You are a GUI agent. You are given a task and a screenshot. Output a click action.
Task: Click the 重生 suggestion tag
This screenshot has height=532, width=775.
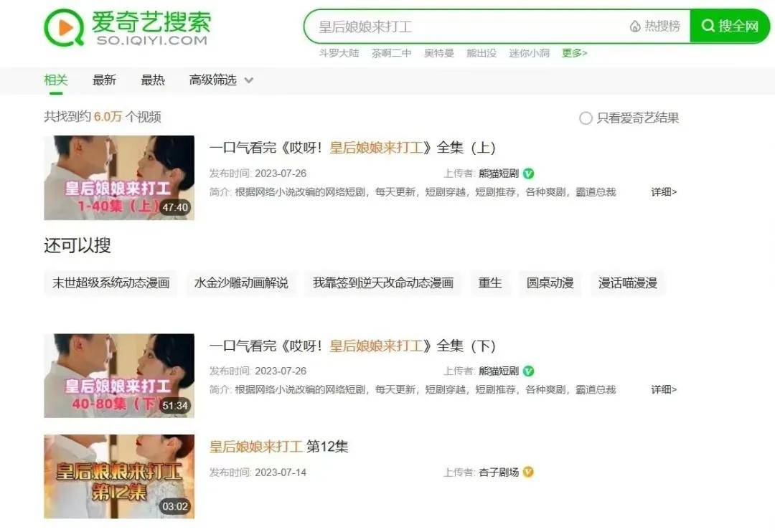click(x=490, y=283)
